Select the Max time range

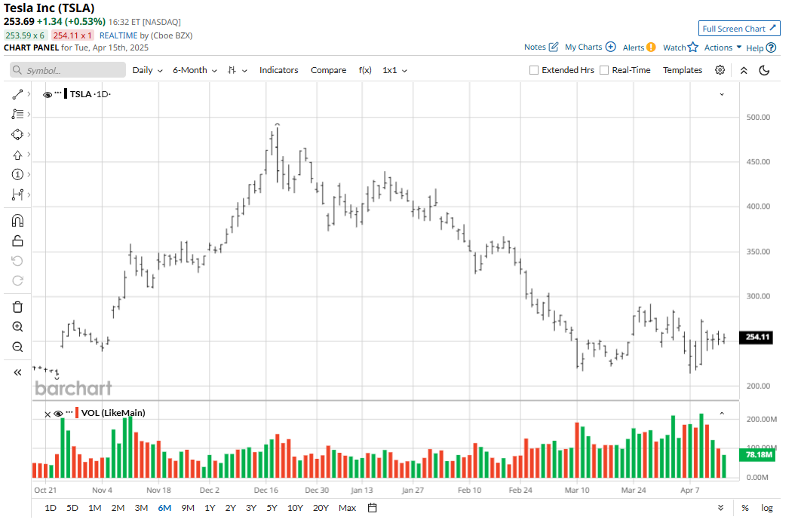coord(348,508)
